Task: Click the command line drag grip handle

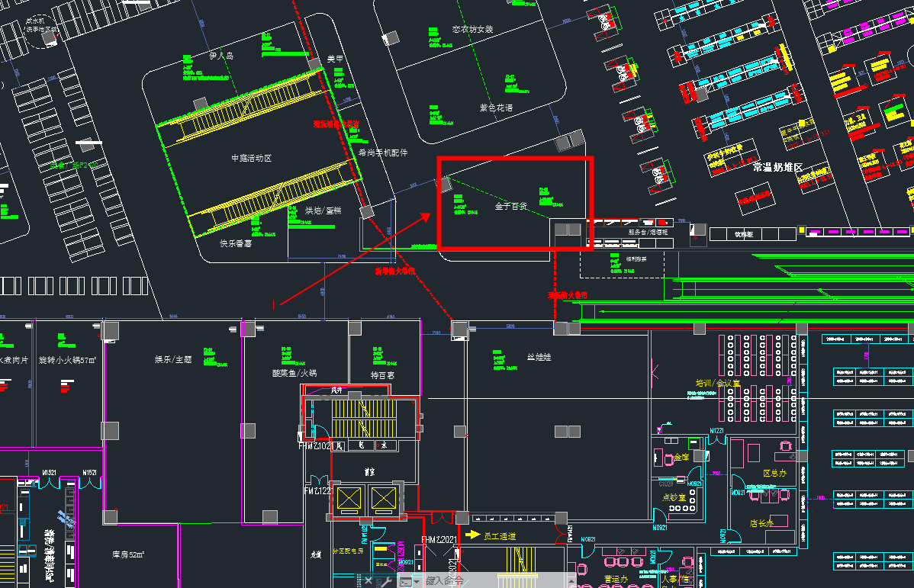Action: 358,581
